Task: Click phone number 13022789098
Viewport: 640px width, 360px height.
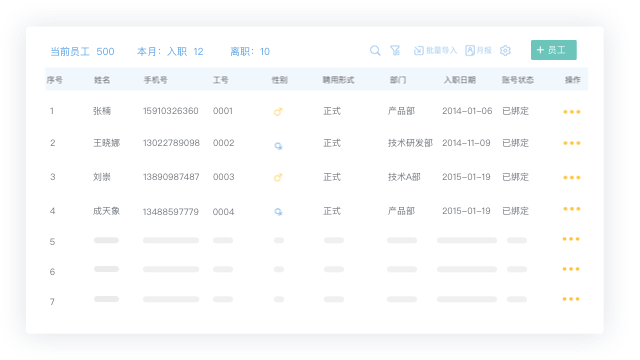Action: 171,143
